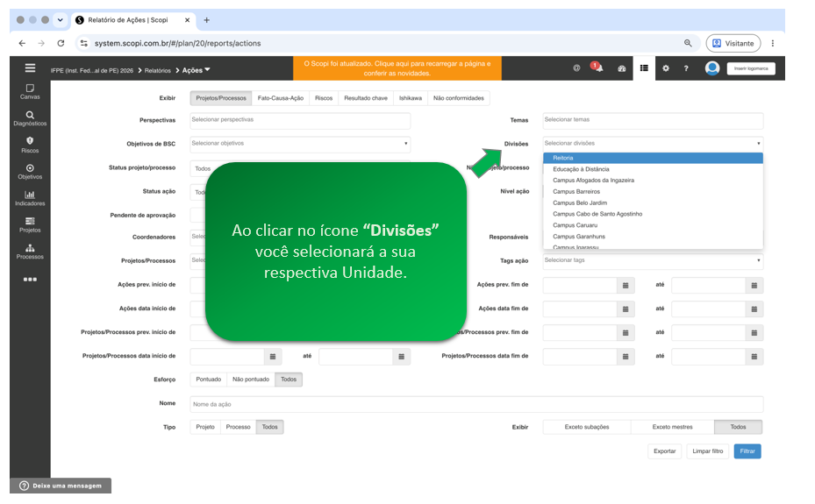The image size is (815, 504).
Task: Open calendar picker for Ações prev. fim de
Action: (x=626, y=286)
